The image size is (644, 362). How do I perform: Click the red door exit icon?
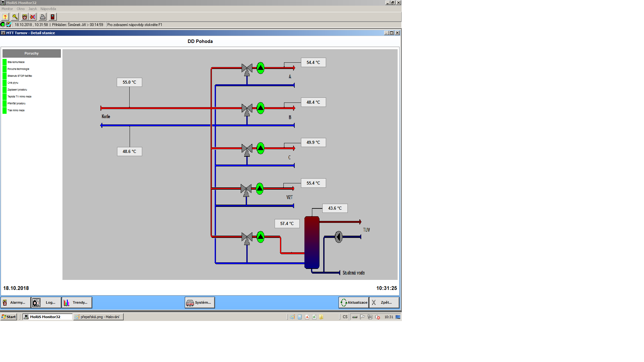coord(52,17)
